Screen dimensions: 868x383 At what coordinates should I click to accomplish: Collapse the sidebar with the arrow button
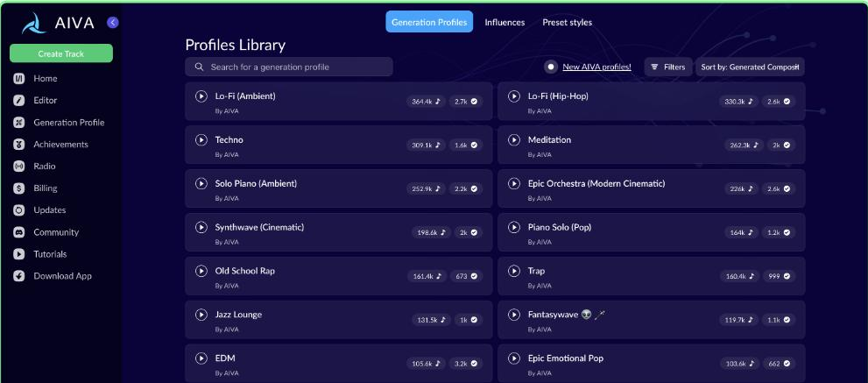click(x=113, y=23)
